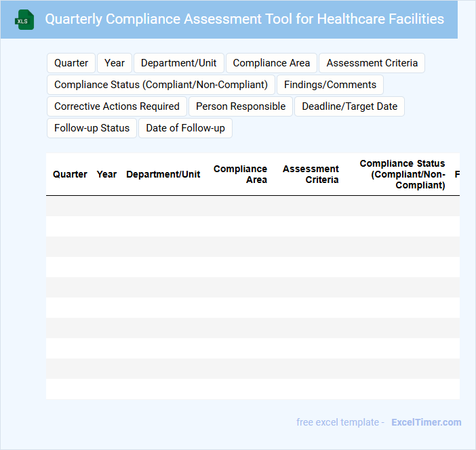
Task: Open the ExcelTimer.com link
Action: (426, 422)
